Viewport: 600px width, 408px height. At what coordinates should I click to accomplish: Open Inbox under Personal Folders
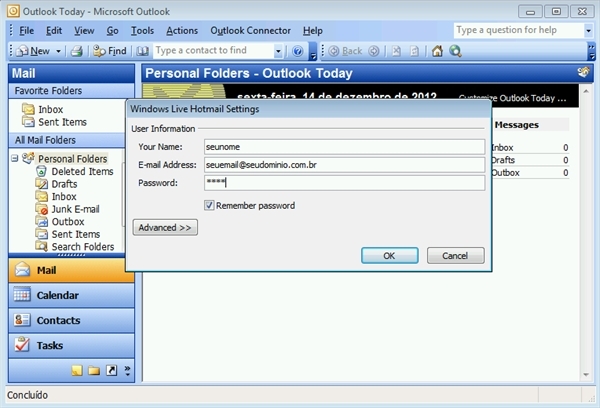(x=56, y=196)
